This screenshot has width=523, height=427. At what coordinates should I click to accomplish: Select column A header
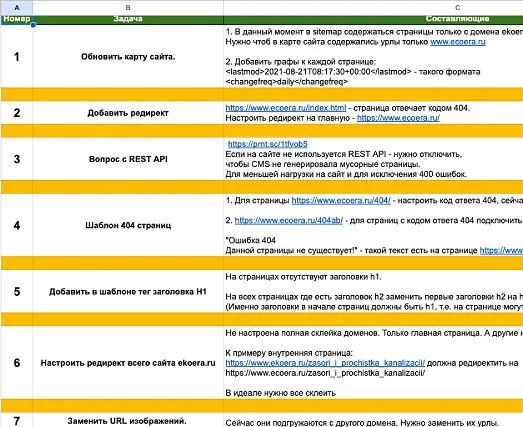click(x=17, y=7)
